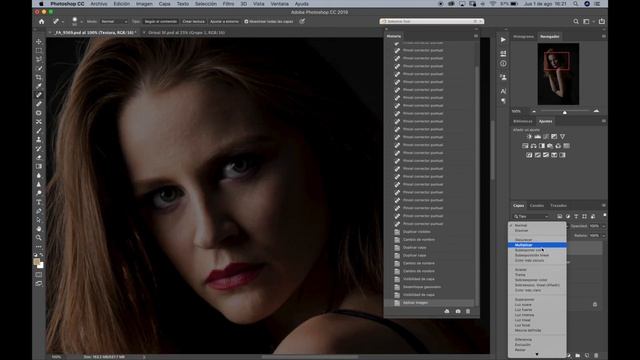Toggle type layer filter in Capas

pos(576,216)
